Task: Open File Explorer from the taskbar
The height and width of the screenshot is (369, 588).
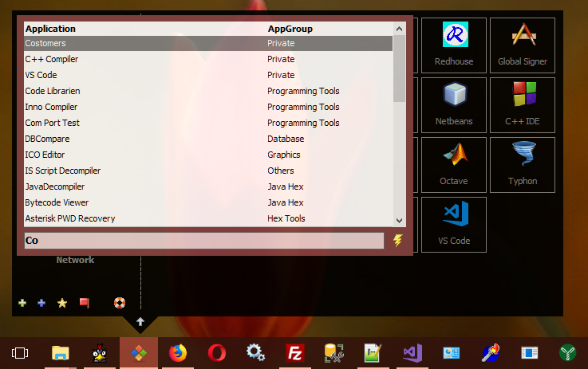Action: pos(60,353)
